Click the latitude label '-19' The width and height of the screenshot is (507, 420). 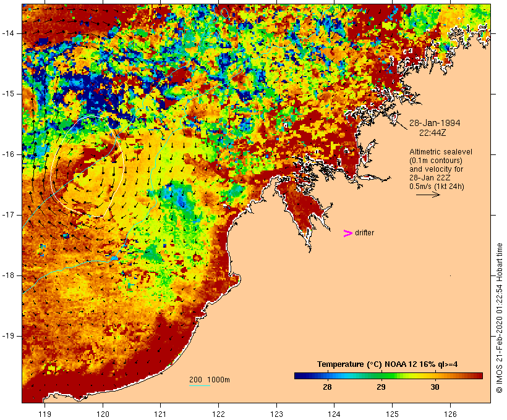8,336
